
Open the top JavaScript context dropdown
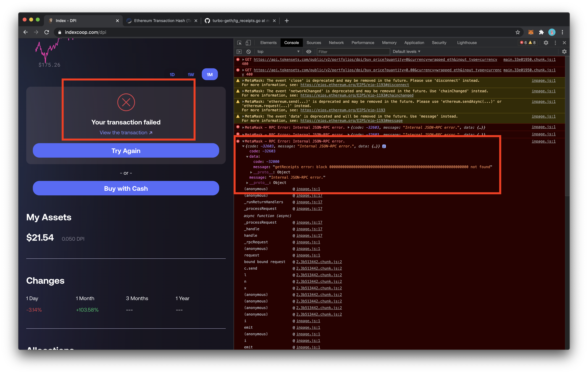tap(278, 52)
